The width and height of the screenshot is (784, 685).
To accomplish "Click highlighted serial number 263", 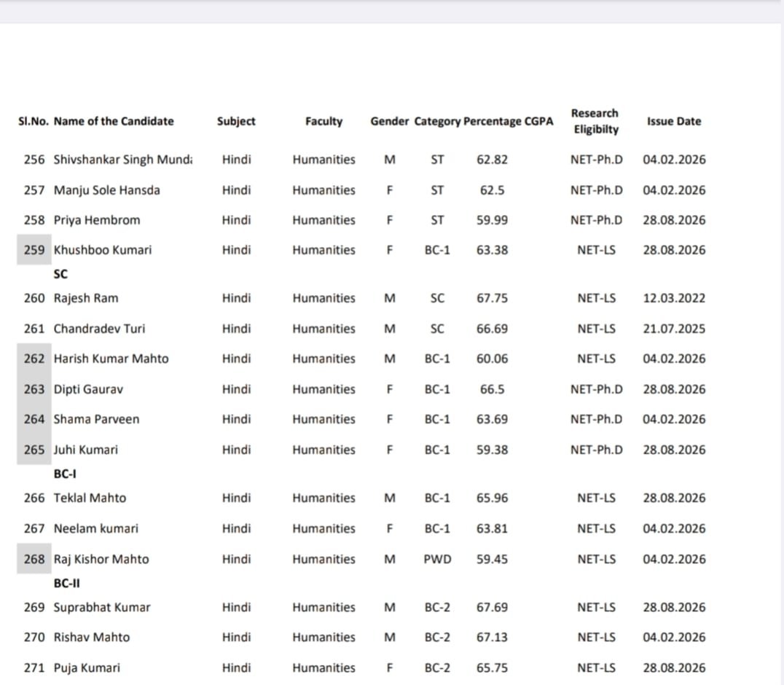I will tap(34, 389).
